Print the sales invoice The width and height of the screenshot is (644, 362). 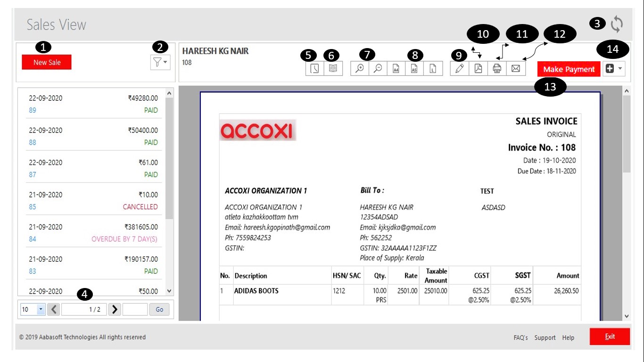pos(497,69)
